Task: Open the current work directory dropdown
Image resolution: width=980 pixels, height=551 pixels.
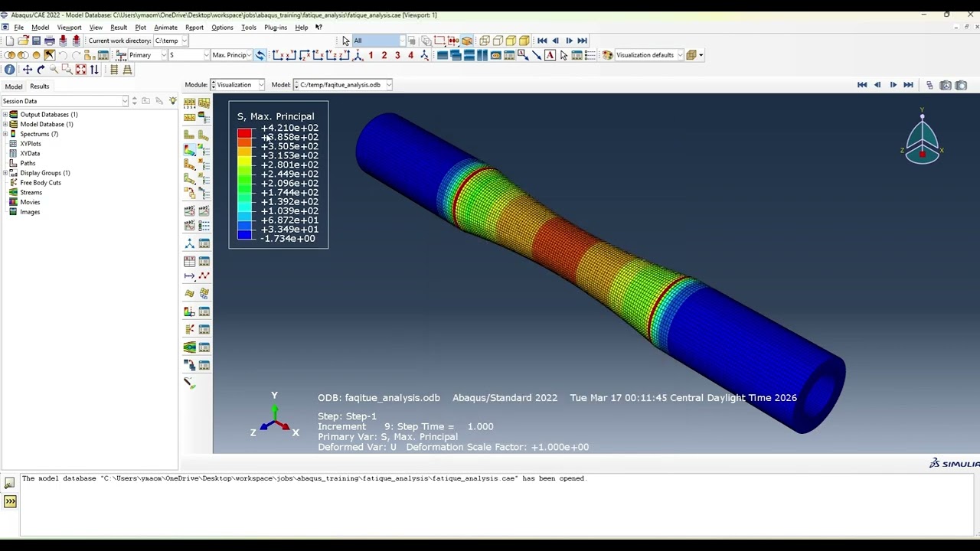Action: click(171, 41)
